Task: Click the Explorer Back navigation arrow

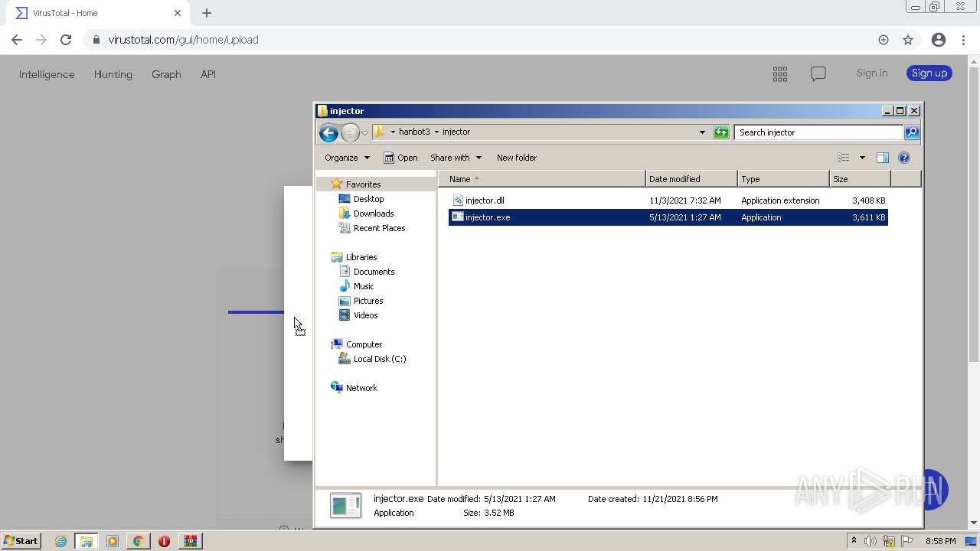Action: tap(328, 132)
